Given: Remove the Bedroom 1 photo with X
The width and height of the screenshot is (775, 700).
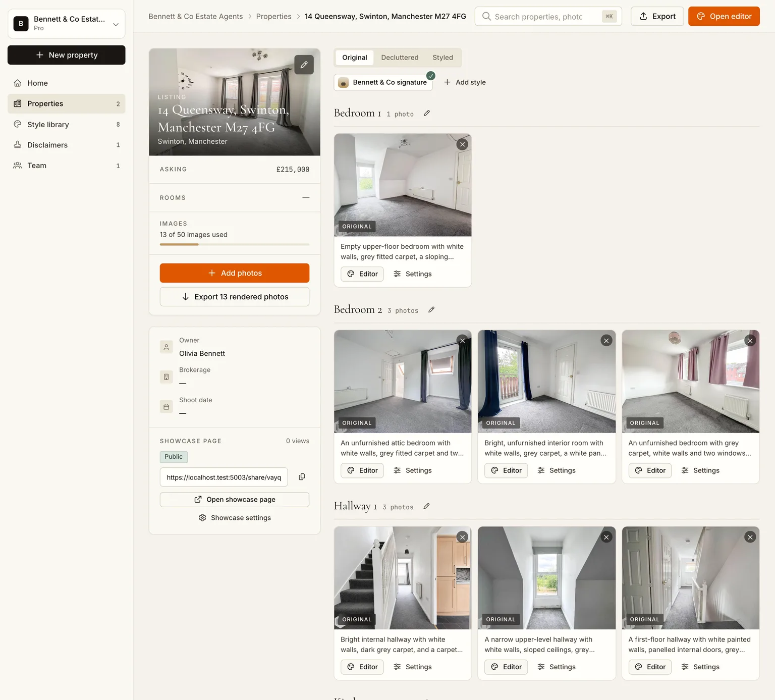Looking at the screenshot, I should coord(462,144).
